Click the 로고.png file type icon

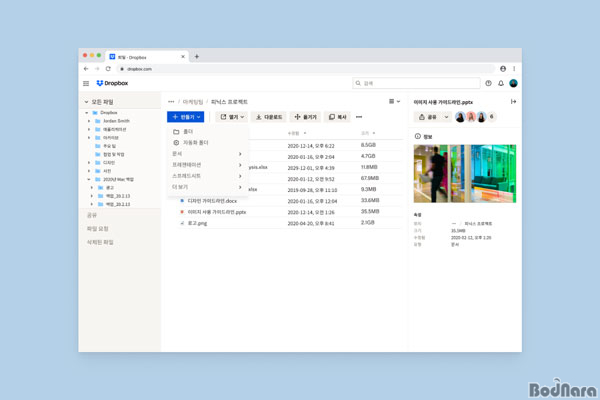pos(182,223)
